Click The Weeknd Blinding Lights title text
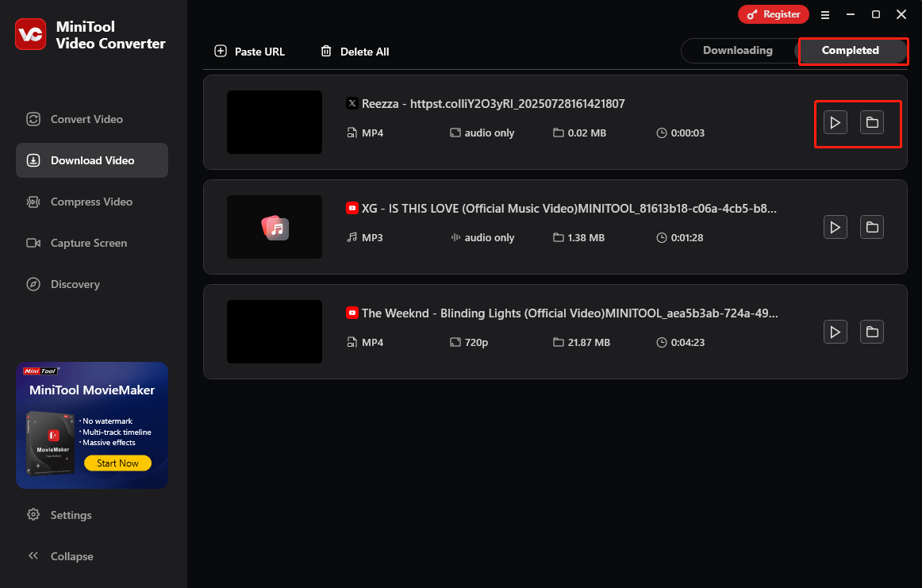The height and width of the screenshot is (588, 922). 570,313
